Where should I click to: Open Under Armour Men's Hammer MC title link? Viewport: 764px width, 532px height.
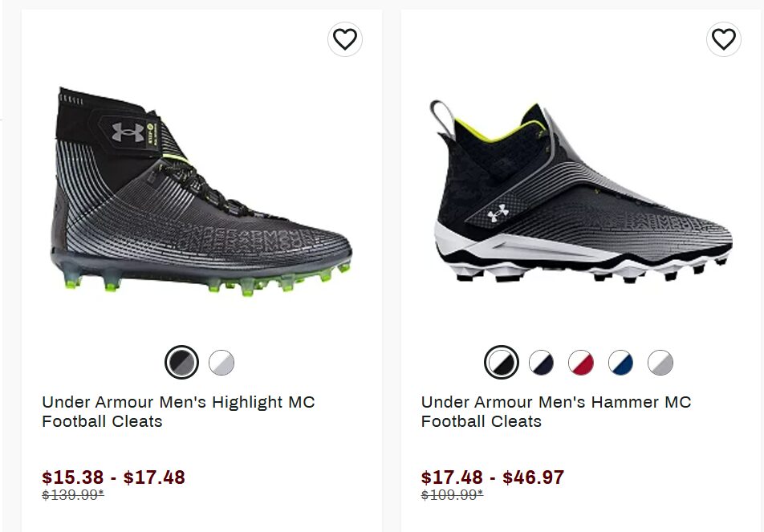click(556, 412)
